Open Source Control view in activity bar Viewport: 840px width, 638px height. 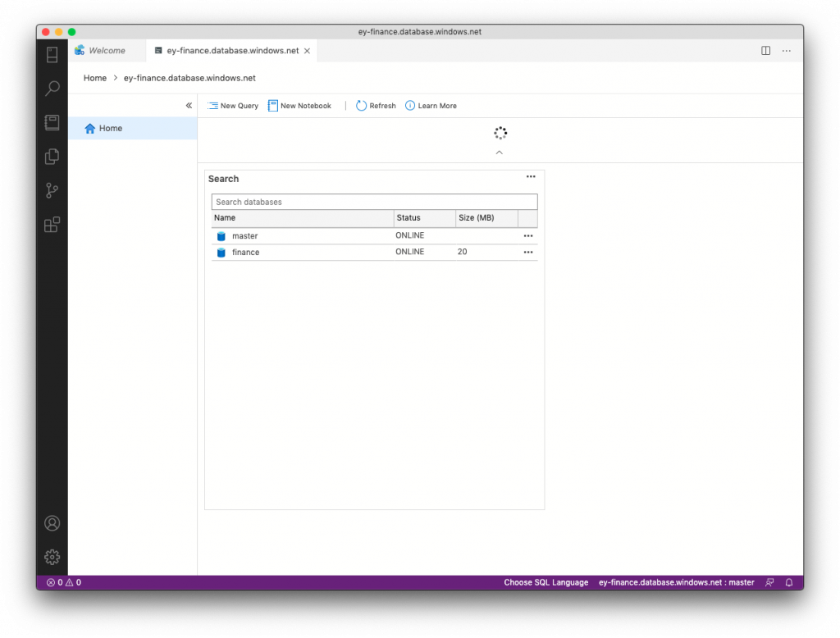pyautogui.click(x=52, y=191)
